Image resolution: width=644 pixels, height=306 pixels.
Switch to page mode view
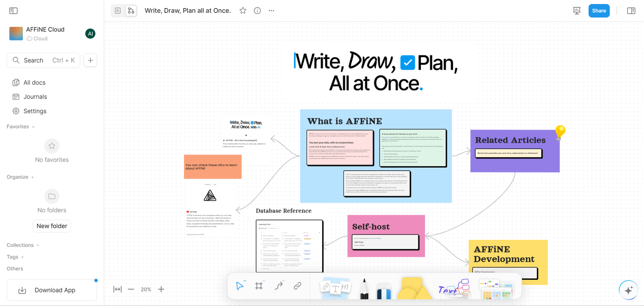click(118, 11)
